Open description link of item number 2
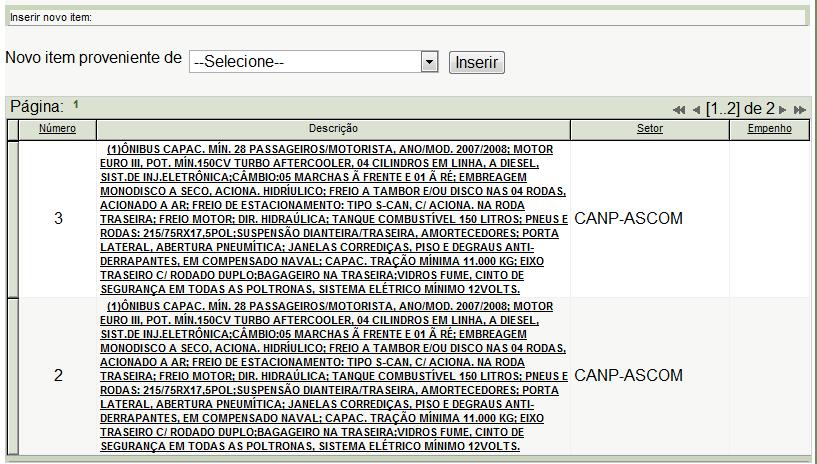This screenshot has height=464, width=817. 333,376
